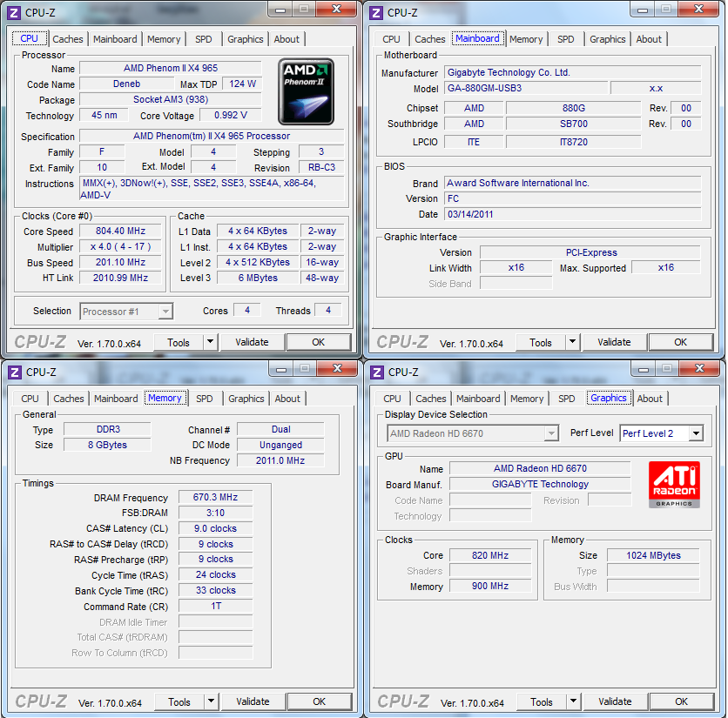Click the Core Speed value field
Viewport: 728px width, 718px height.
pos(121,232)
